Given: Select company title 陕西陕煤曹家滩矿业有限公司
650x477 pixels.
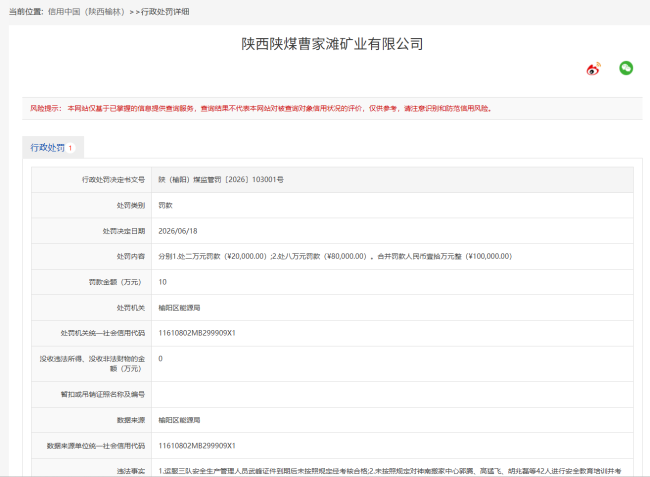Looking at the screenshot, I should point(332,44).
